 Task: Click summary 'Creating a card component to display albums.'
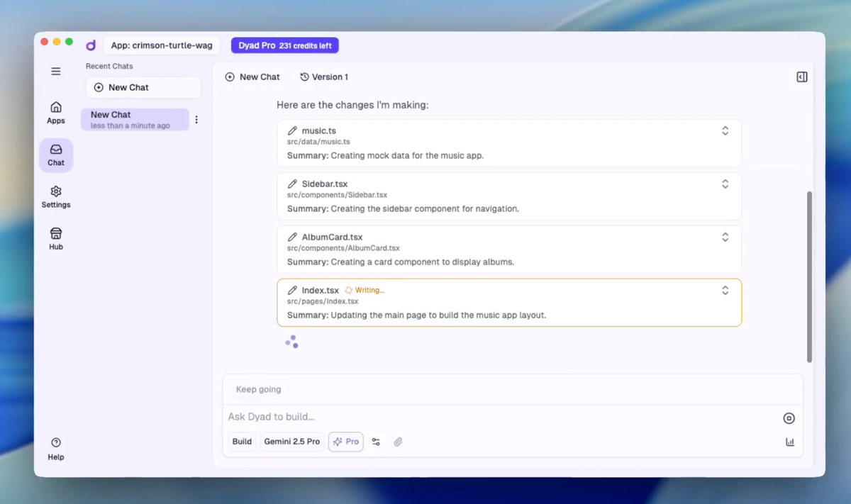pos(422,262)
